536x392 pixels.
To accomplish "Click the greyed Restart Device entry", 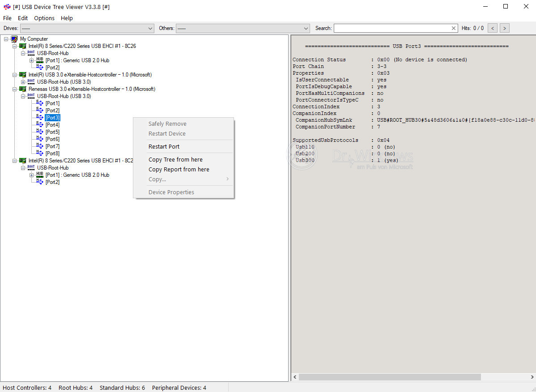I will [183, 133].
